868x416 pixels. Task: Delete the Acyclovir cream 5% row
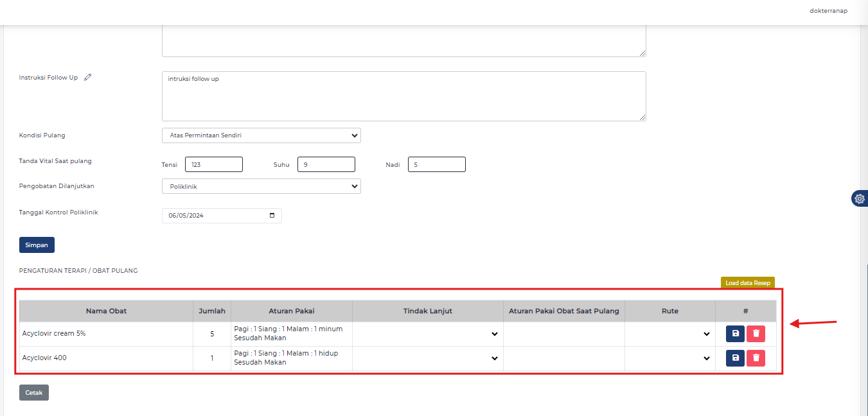point(756,334)
